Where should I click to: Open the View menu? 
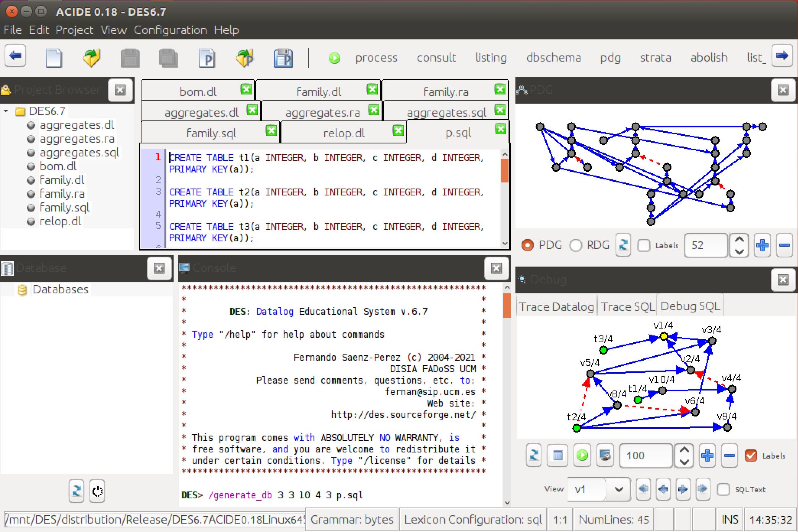(114, 30)
